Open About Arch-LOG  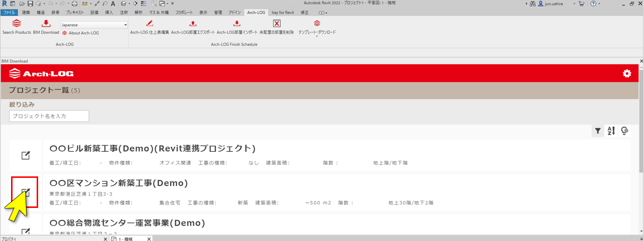point(80,33)
